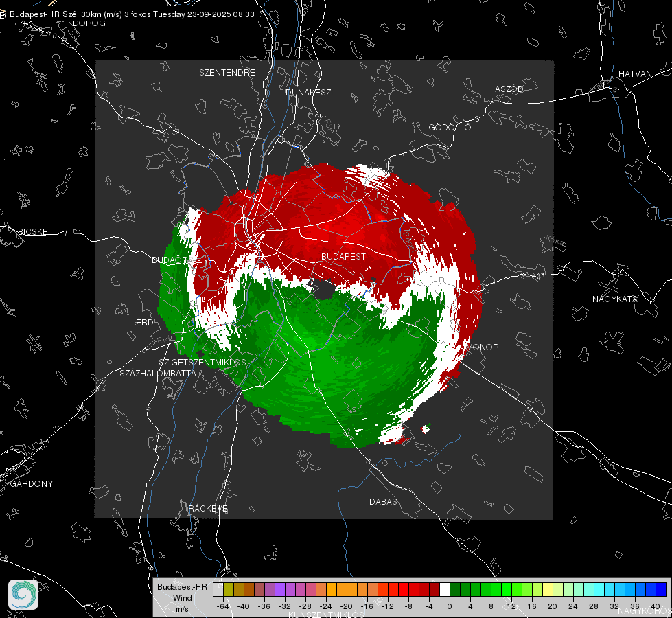Click the BUDAPEST city label
672x618 pixels.
[x=344, y=256]
